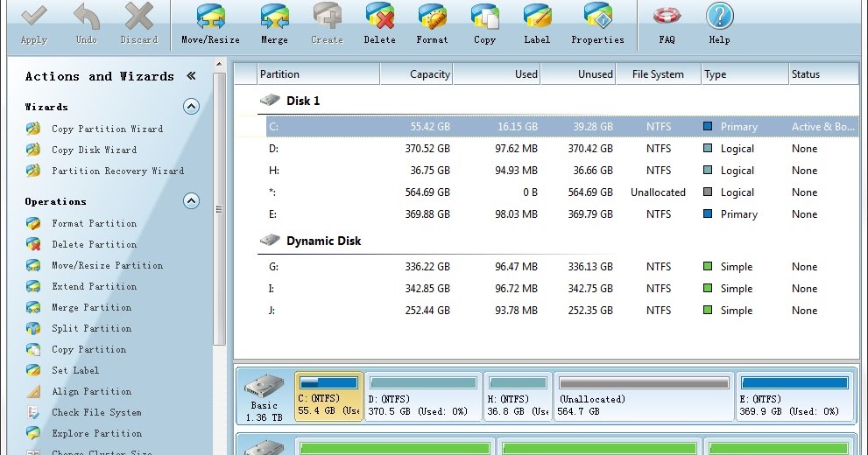Select D: block in disk map
The height and width of the screenshot is (455, 868).
point(423,396)
